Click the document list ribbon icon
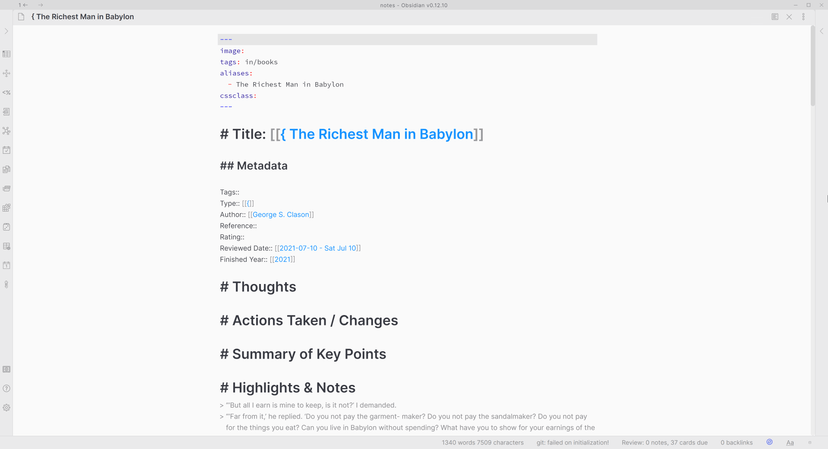Viewport: 828px width, 449px height. tap(6, 112)
